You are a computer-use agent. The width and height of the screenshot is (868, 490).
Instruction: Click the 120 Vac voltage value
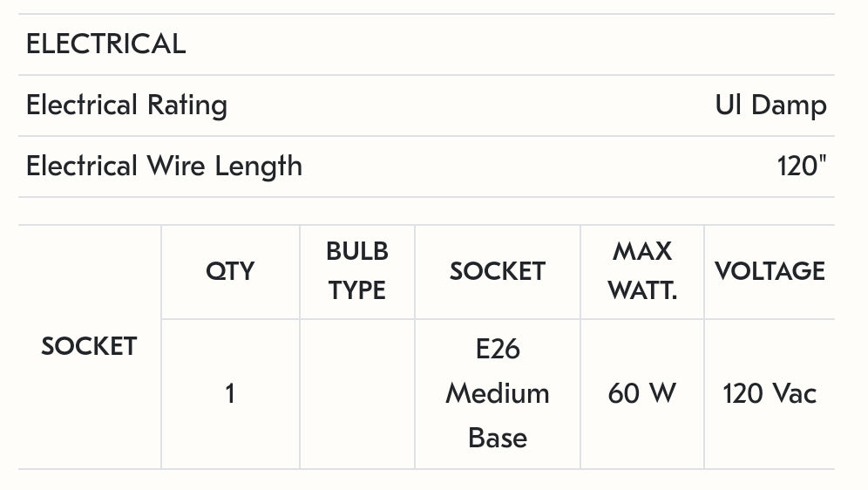point(770,393)
